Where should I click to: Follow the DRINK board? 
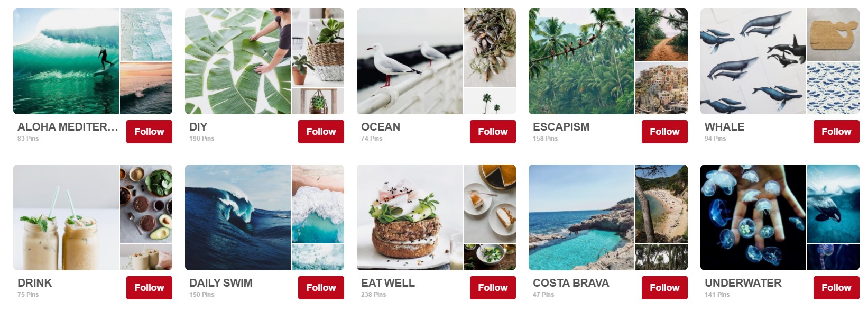click(x=149, y=288)
